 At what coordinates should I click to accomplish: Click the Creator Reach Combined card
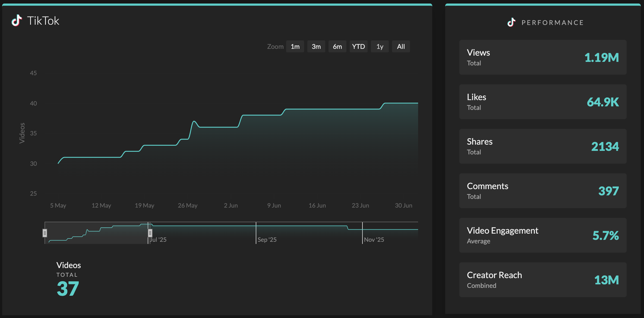(542, 279)
